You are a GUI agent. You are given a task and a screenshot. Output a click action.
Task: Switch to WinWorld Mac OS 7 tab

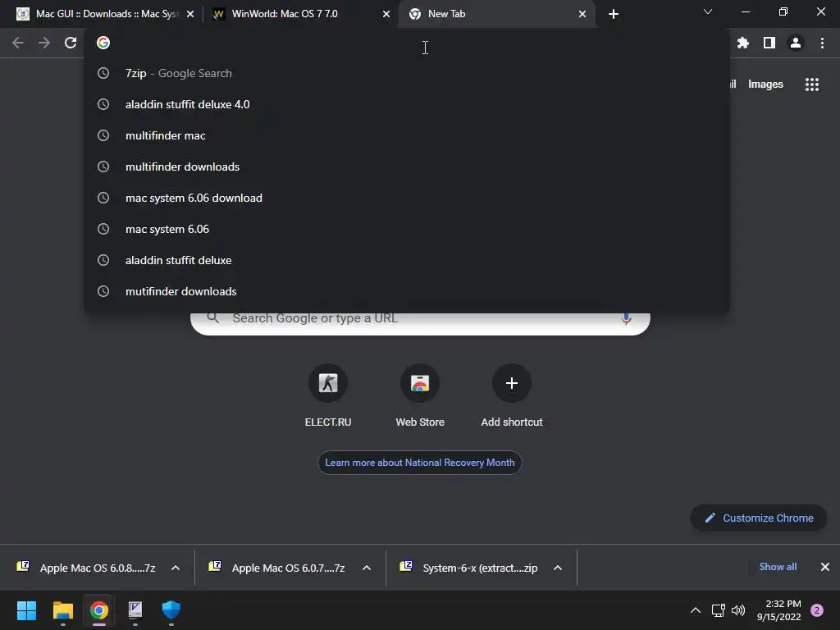pos(300,14)
